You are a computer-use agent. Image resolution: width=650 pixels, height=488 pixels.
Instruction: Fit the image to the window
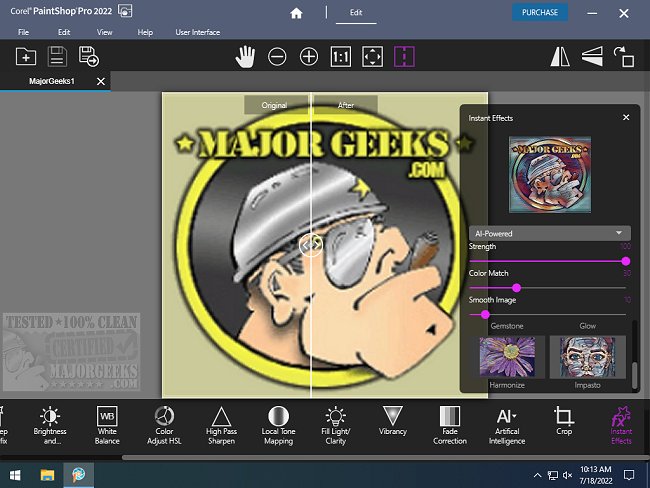click(372, 56)
